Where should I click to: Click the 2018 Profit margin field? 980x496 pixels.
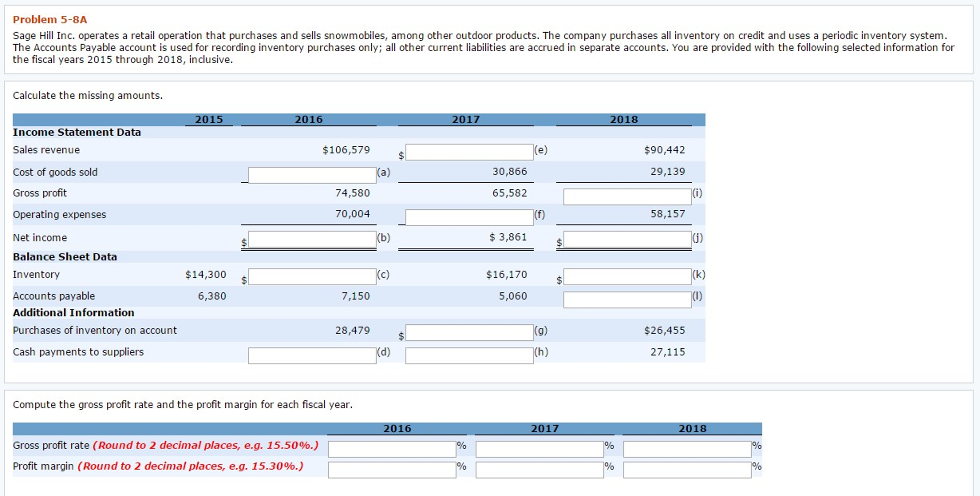[x=687, y=470]
